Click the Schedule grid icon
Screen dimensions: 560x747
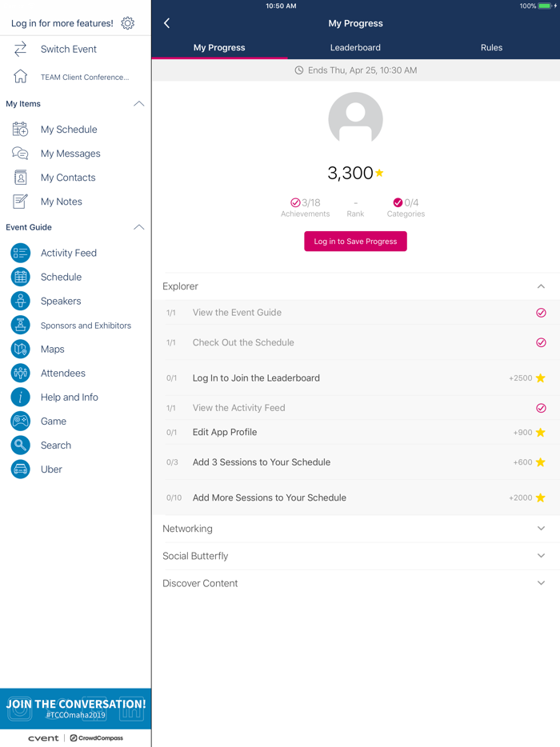pyautogui.click(x=21, y=277)
